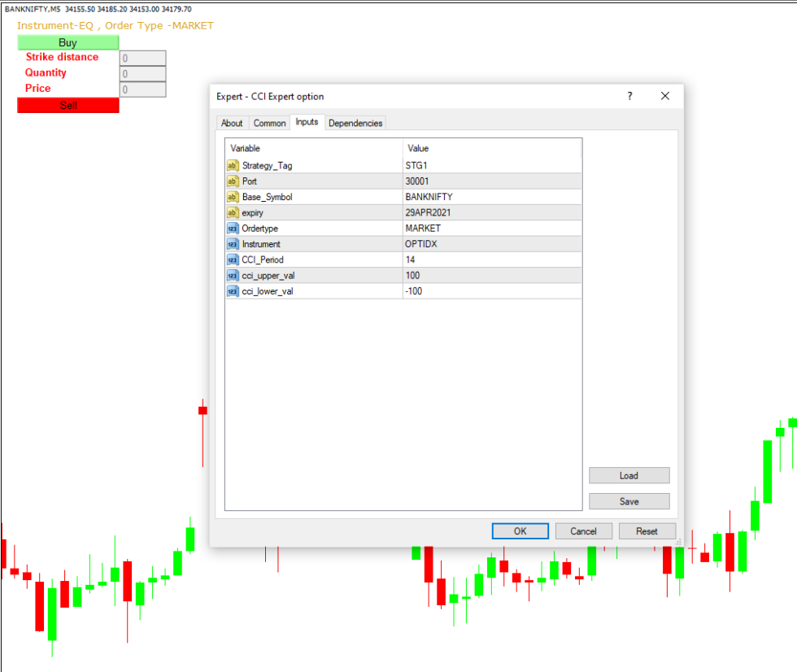Click inside the Quantity input field
This screenshot has height=672, width=797.
tap(142, 73)
